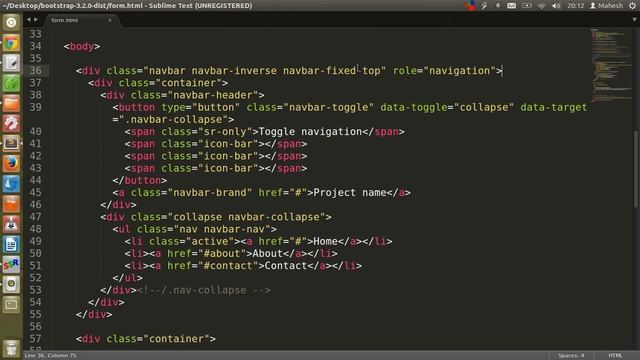The height and width of the screenshot is (360, 640).
Task: Close the form.html tab
Action: (x=109, y=20)
